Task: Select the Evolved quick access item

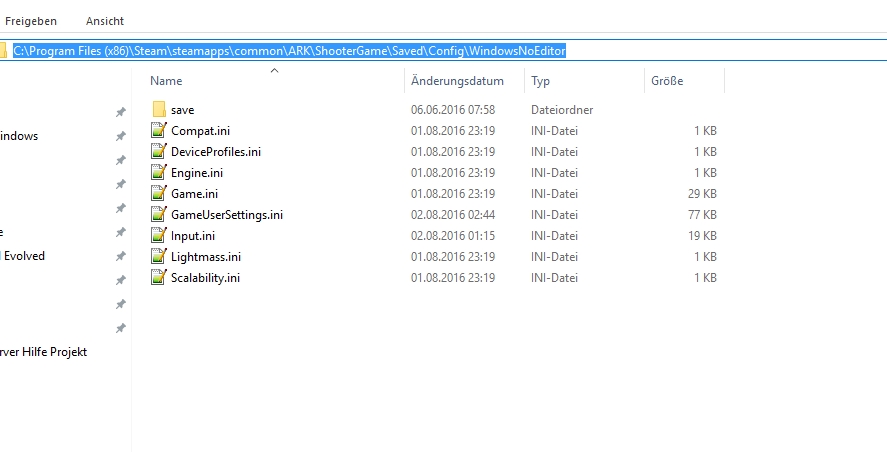Action: [23, 256]
